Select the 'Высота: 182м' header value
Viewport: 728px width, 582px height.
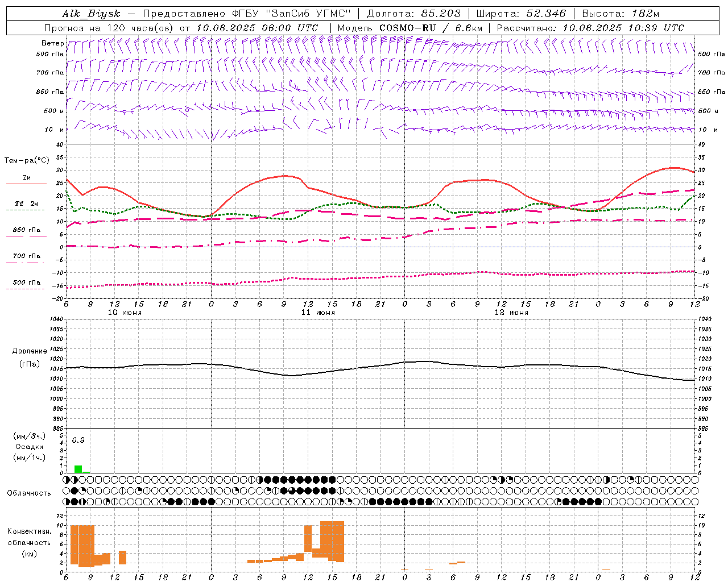(x=621, y=14)
